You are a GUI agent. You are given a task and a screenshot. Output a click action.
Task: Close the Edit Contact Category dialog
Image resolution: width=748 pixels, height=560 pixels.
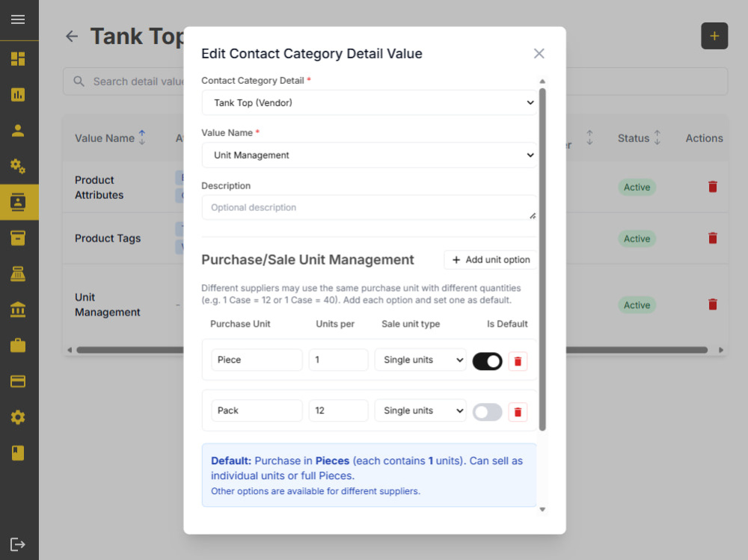pos(539,53)
